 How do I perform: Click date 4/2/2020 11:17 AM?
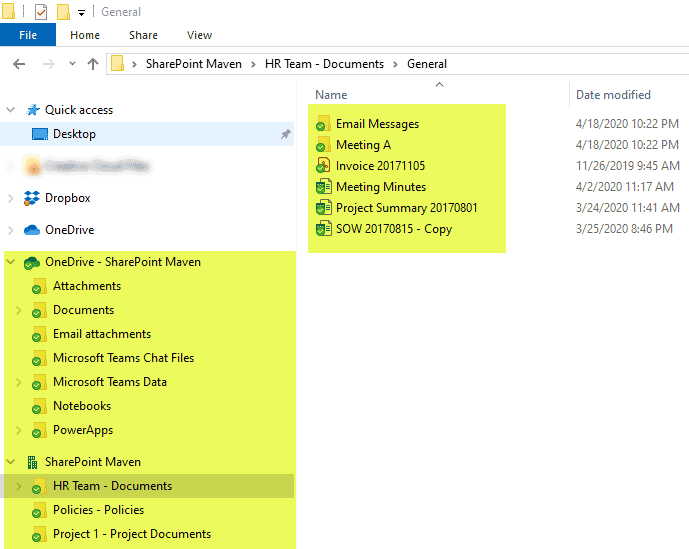click(624, 187)
